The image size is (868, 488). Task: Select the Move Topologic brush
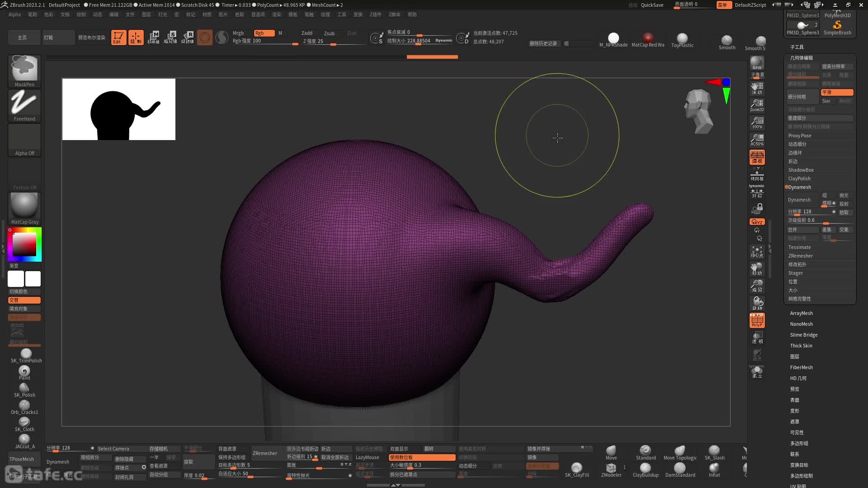[680, 452]
